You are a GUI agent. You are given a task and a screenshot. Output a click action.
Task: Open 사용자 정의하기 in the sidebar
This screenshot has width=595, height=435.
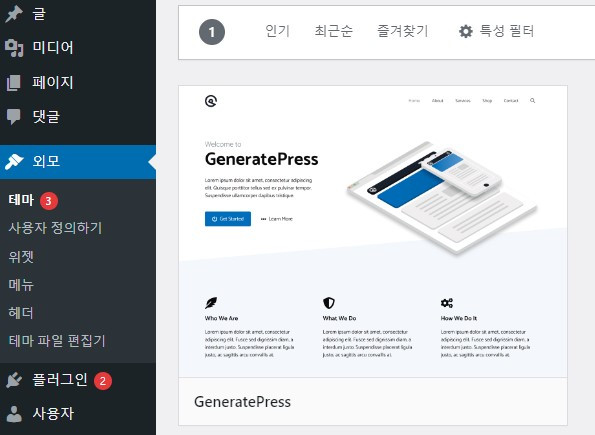coord(55,228)
